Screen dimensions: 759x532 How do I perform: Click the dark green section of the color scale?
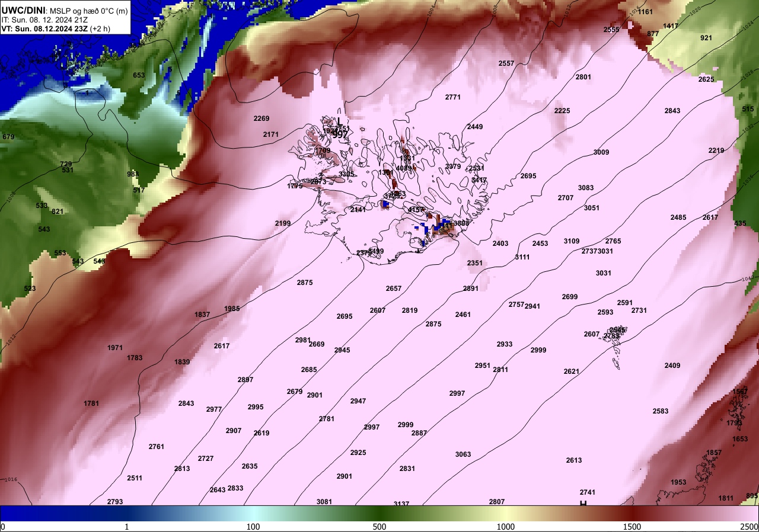[x=379, y=513]
